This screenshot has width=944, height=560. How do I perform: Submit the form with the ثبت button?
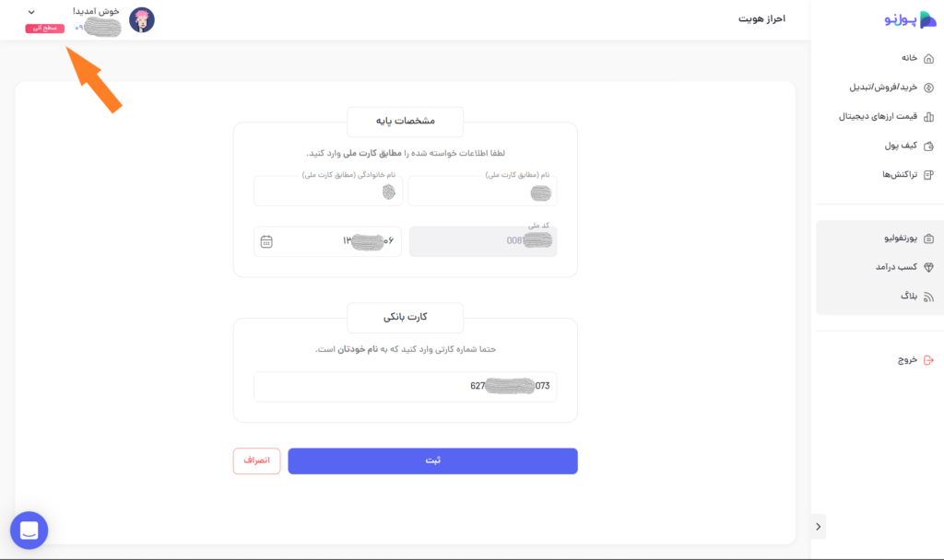pyautogui.click(x=432, y=461)
